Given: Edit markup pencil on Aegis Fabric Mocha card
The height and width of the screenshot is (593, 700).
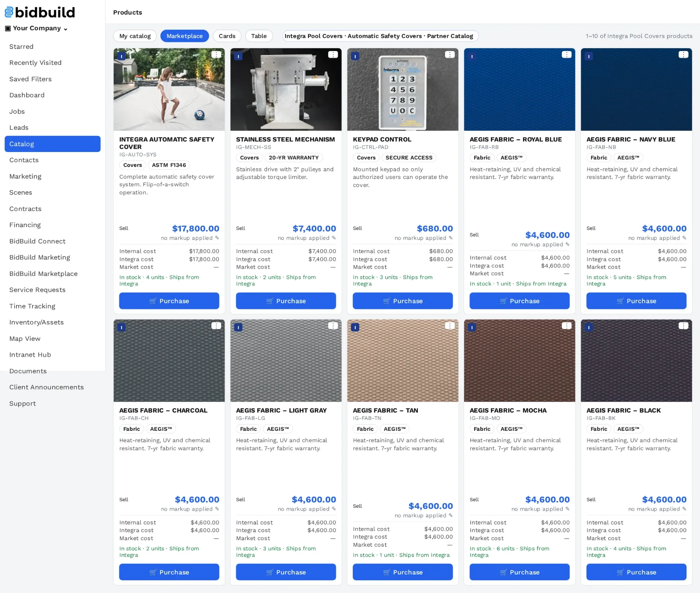Looking at the screenshot, I should pyautogui.click(x=567, y=509).
